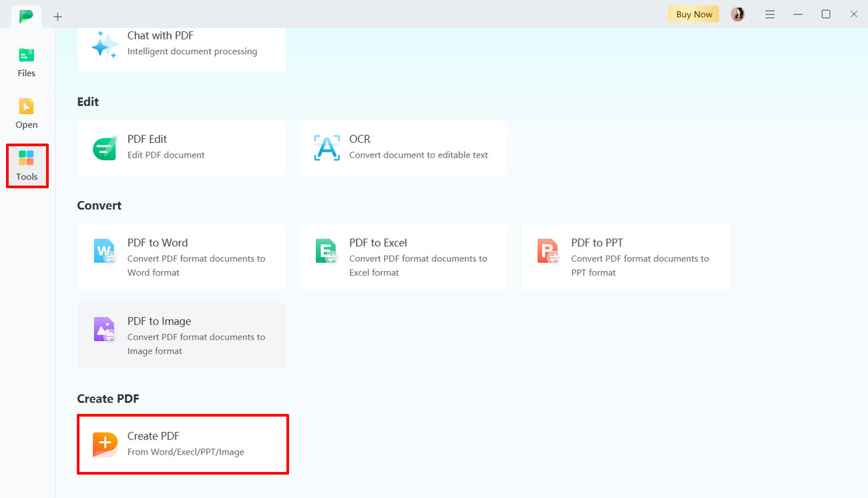Launch the OCR tool card title
This screenshot has height=498, width=868.
pyautogui.click(x=360, y=139)
